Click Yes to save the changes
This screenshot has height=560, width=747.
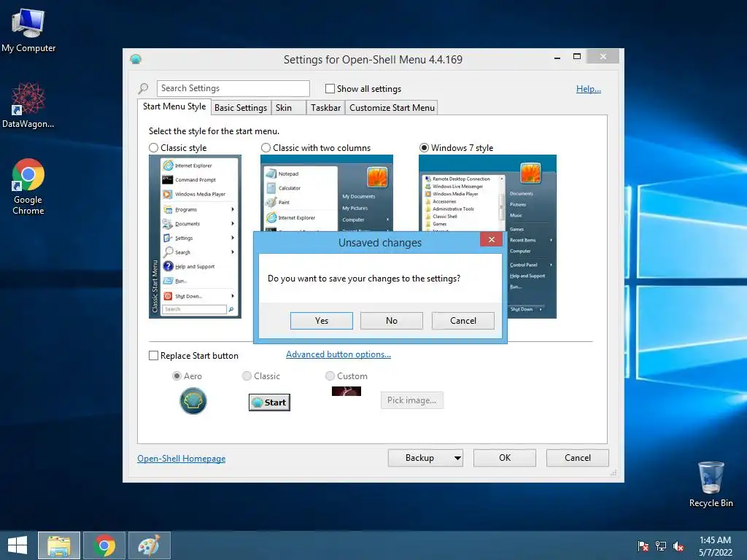322,321
